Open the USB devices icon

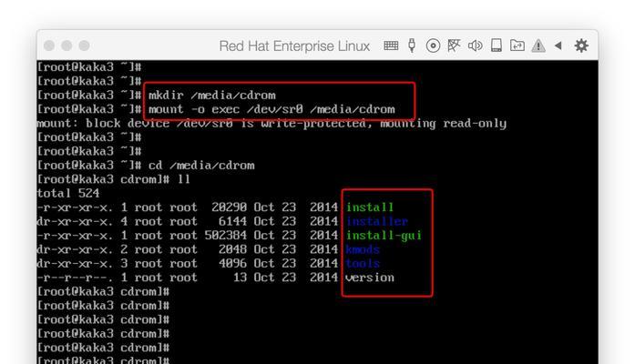click(x=412, y=45)
